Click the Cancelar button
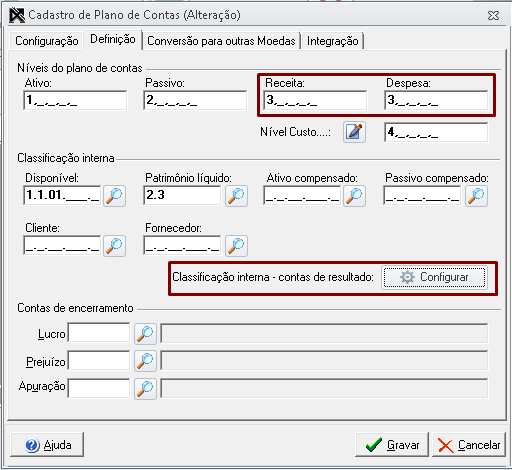 [469, 445]
